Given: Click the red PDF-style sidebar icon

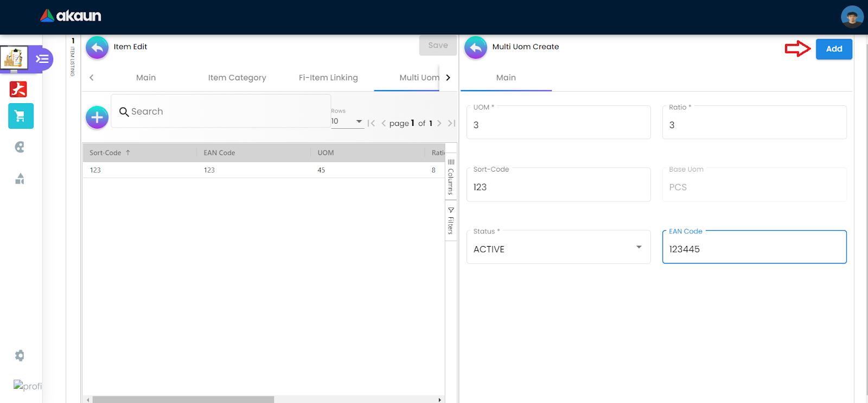Looking at the screenshot, I should [x=18, y=89].
